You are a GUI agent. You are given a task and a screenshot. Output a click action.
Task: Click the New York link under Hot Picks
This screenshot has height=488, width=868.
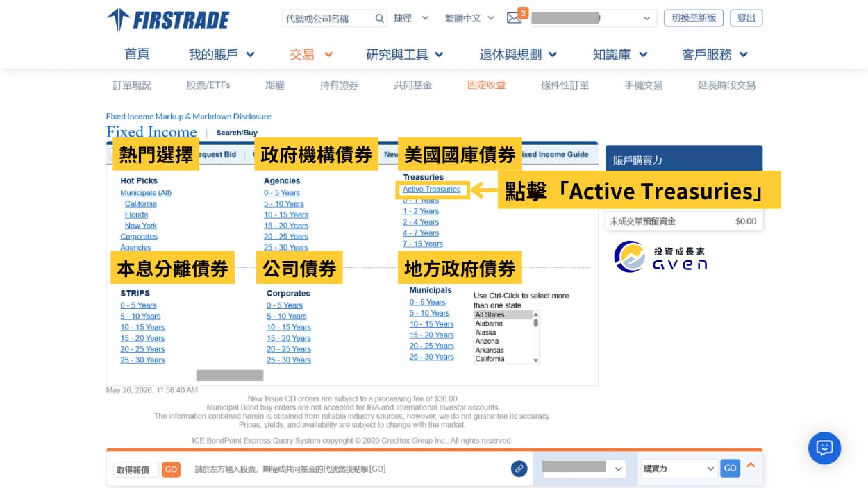(141, 226)
